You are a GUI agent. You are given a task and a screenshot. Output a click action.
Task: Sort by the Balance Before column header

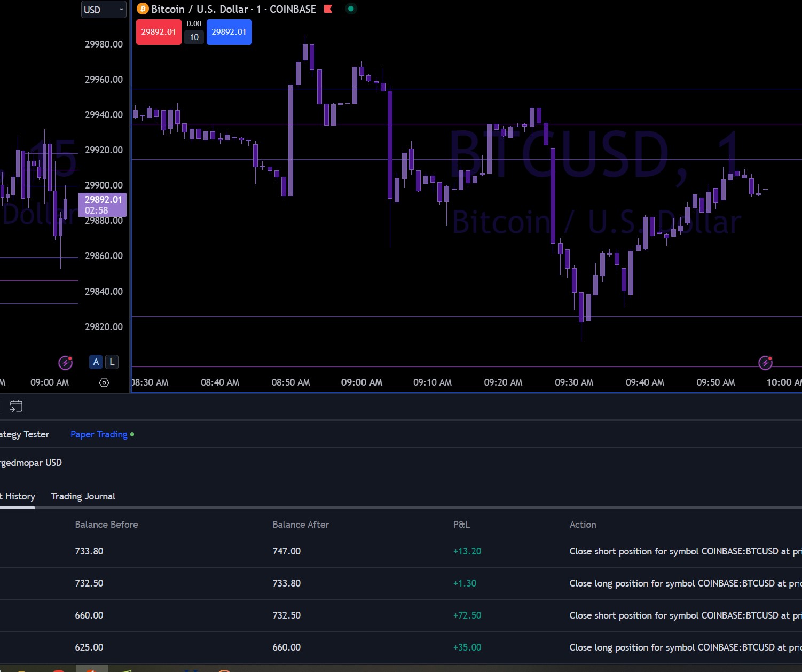point(106,525)
